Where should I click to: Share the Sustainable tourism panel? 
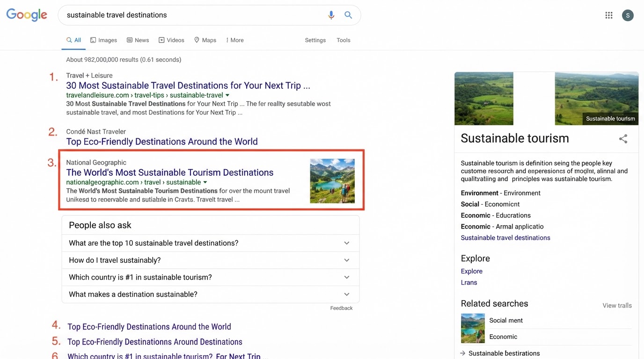[x=623, y=139]
